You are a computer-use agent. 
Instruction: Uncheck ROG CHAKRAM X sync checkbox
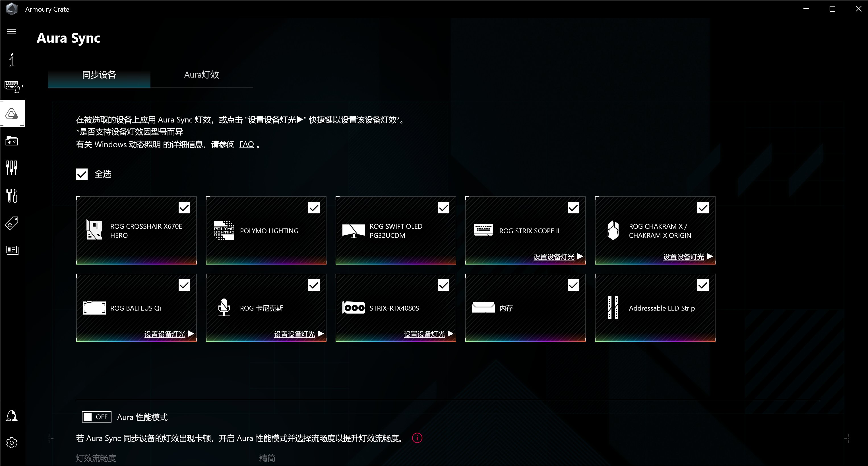[x=703, y=208]
